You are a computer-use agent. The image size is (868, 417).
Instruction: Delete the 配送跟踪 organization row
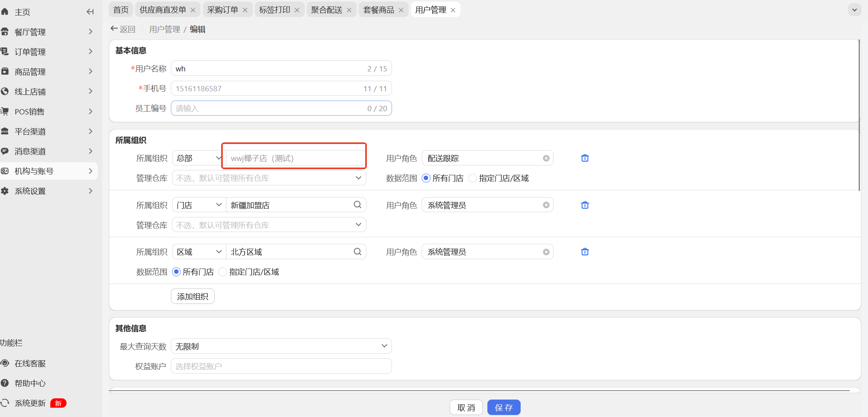tap(585, 158)
